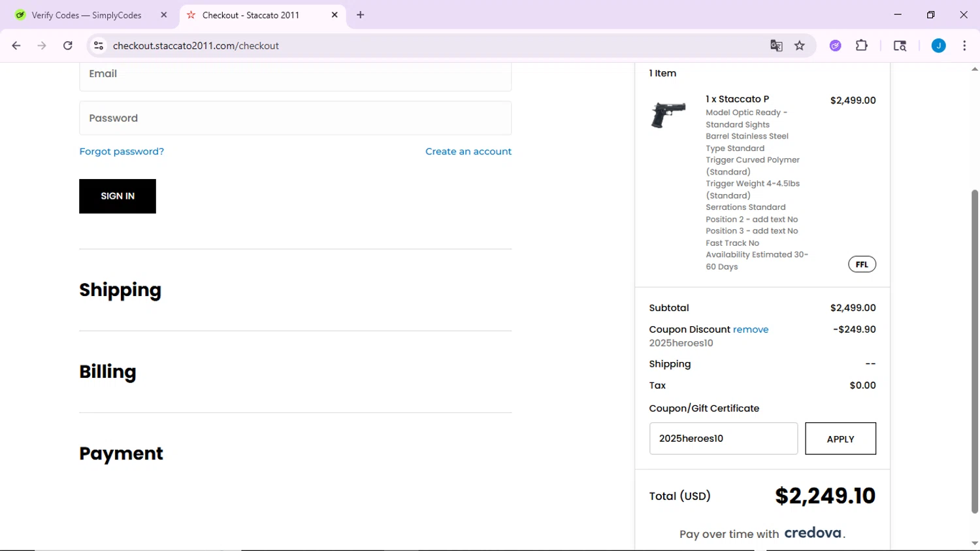Apply the coupon code
This screenshot has height=551, width=980.
point(840,439)
